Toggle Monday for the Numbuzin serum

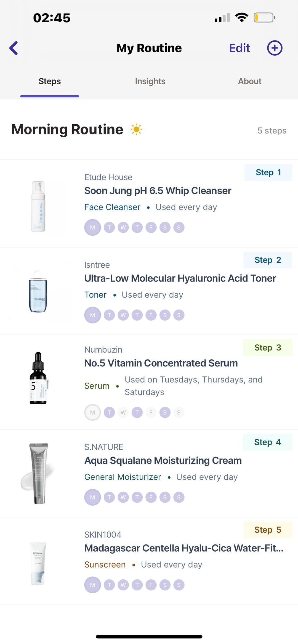[92, 412]
